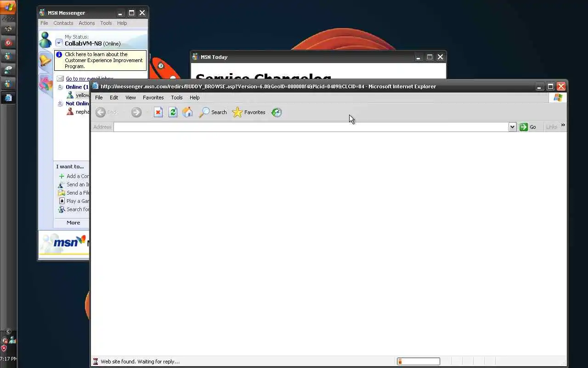The image size is (588, 368).
Task: Click the status bar loading progress indicator
Action: [x=418, y=362]
